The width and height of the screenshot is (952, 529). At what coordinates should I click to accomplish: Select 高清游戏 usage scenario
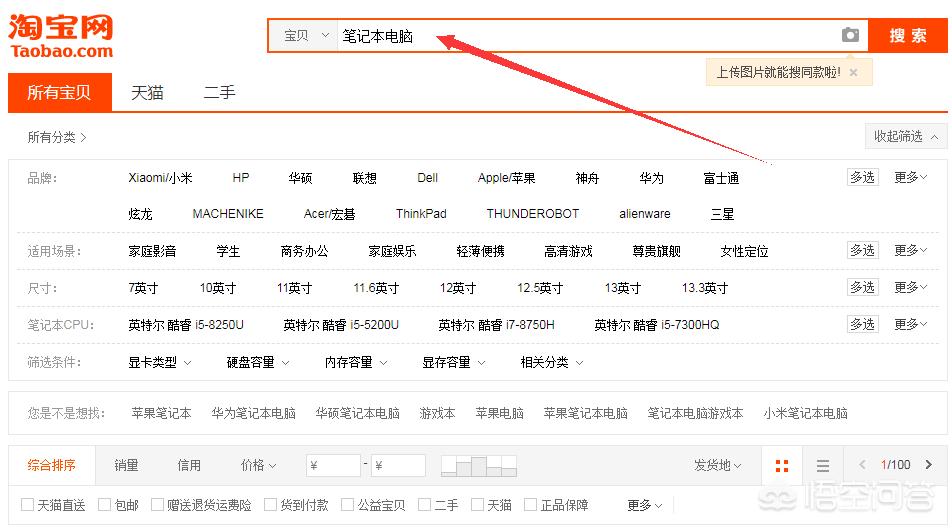568,251
